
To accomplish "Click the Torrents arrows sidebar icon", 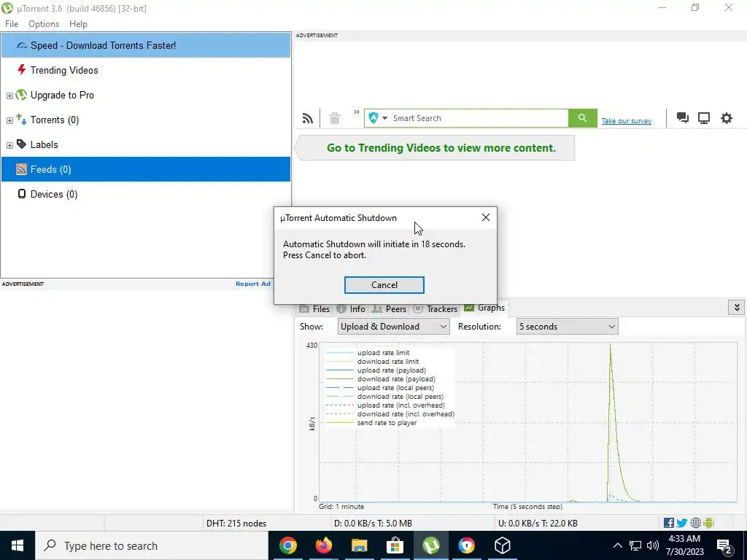I will tap(21, 119).
